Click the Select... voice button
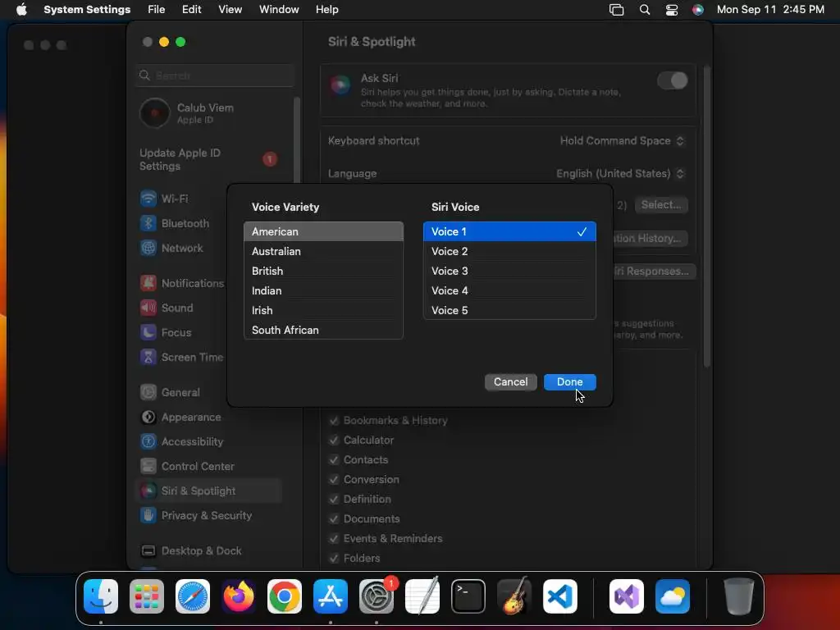The width and height of the screenshot is (840, 630). [661, 204]
